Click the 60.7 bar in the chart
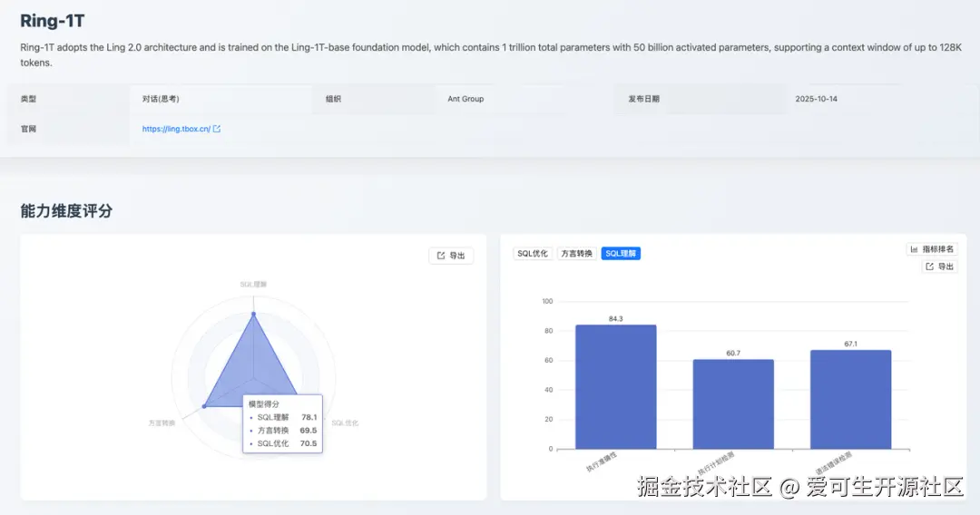The width and height of the screenshot is (980, 515). click(733, 403)
